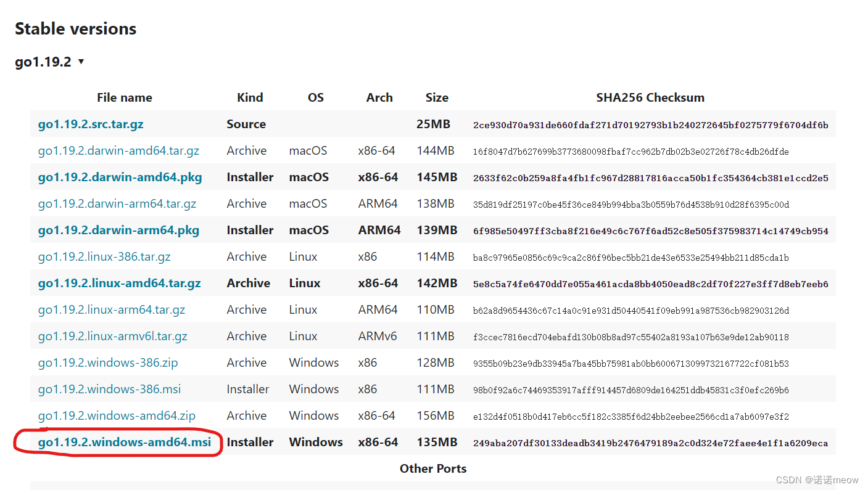
Task: Click Installer kind in windows-amd64.msi row
Action: point(250,442)
